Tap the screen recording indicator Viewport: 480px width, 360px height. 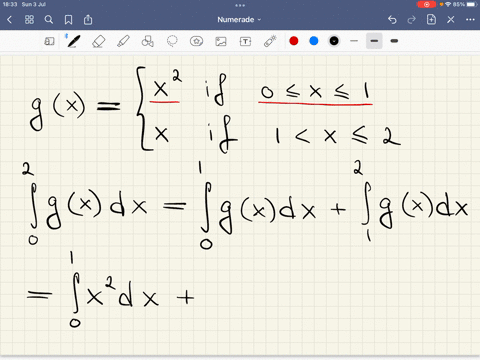[426, 4]
